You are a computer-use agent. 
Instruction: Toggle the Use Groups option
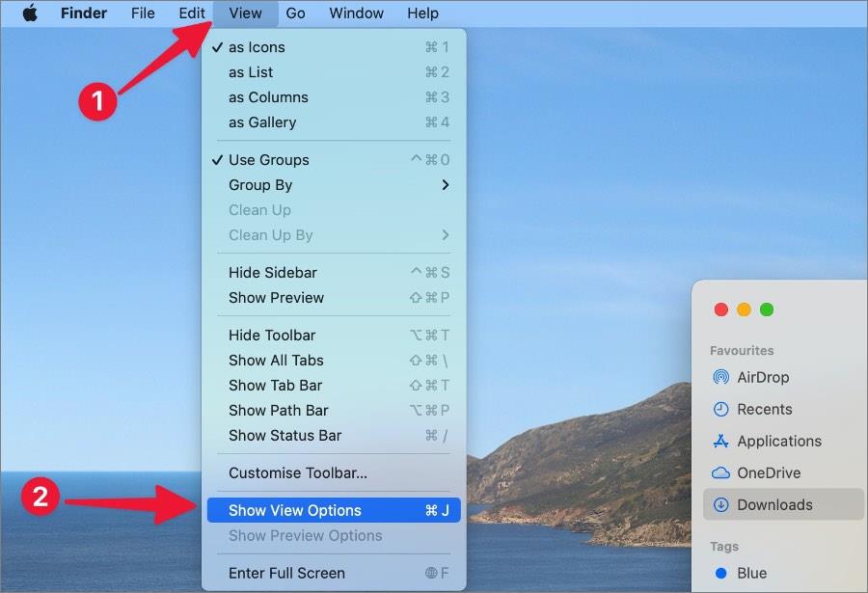tap(334, 159)
